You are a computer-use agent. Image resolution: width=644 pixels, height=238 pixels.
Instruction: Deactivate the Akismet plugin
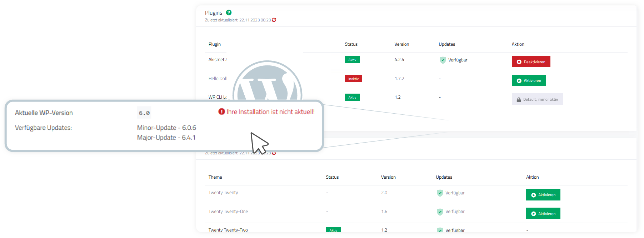(x=531, y=61)
